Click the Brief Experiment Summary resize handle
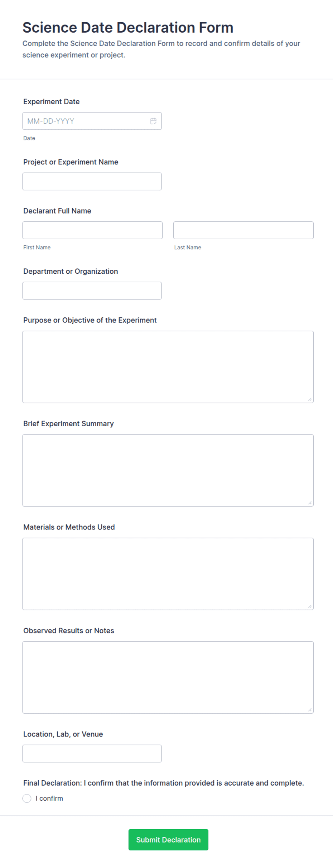 tap(310, 503)
